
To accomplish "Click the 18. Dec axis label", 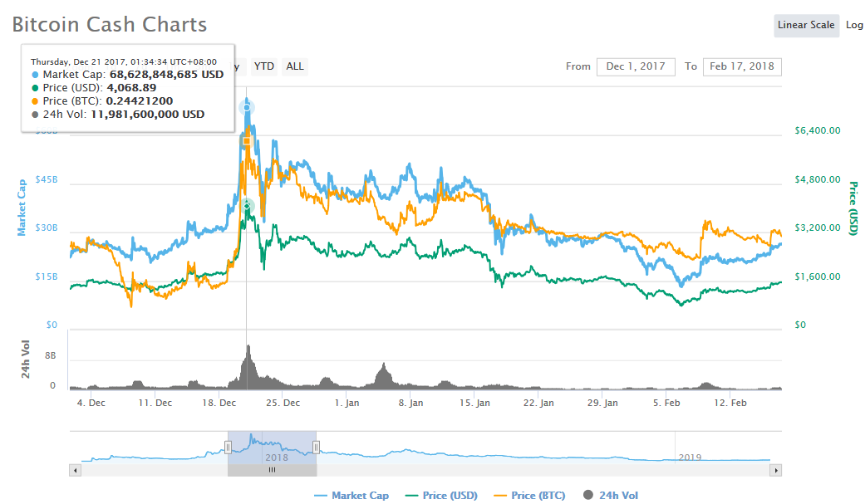I will click(x=219, y=403).
